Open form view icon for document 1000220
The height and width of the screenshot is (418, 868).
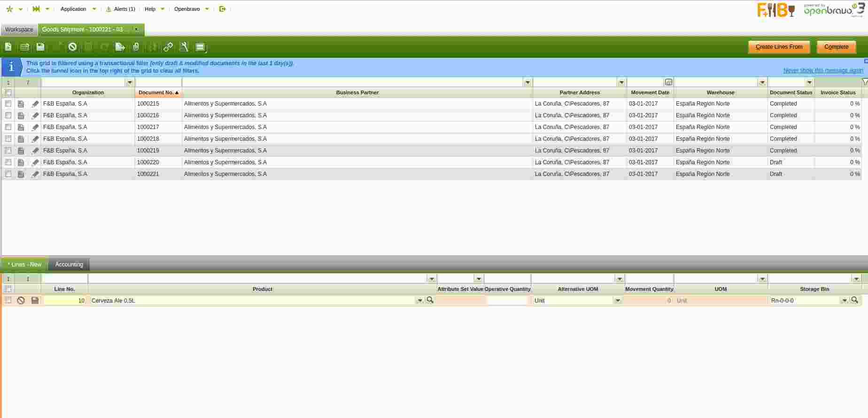coord(21,162)
